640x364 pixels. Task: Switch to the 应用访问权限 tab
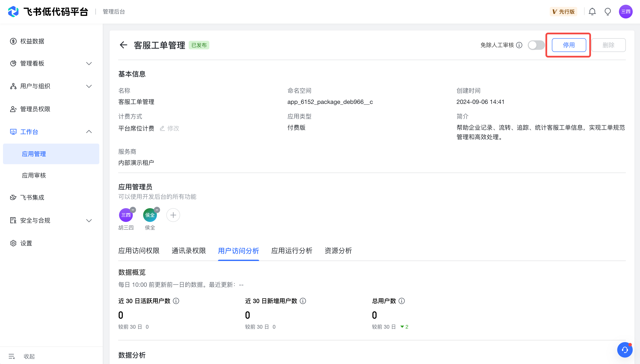click(139, 251)
